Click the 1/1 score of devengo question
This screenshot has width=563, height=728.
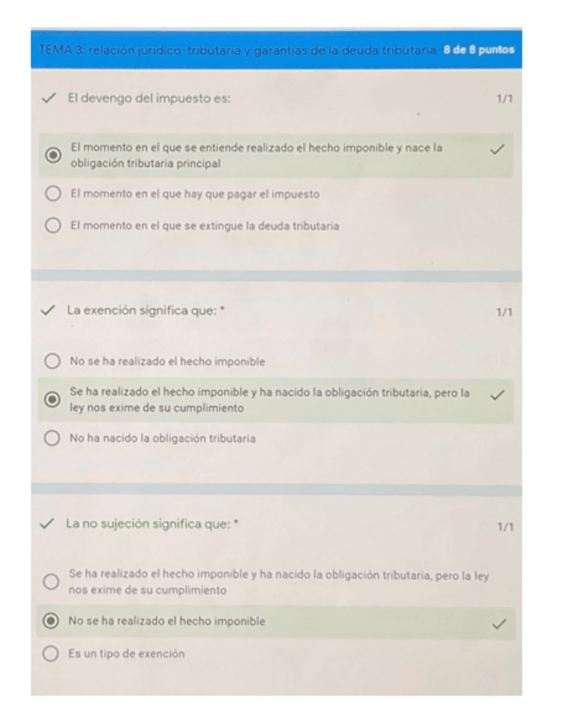pos(505,100)
